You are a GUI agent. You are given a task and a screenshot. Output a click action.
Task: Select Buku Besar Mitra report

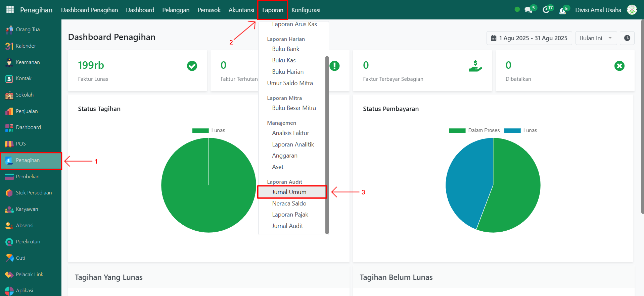294,108
